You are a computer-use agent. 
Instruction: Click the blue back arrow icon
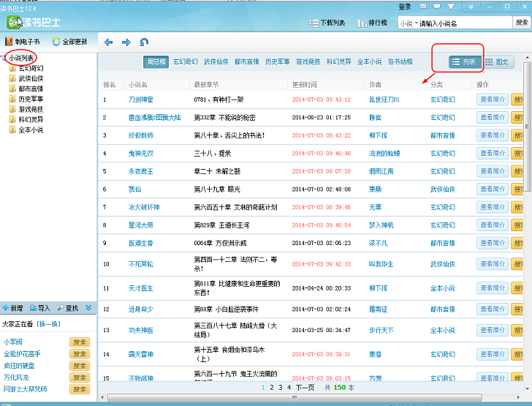coord(109,42)
